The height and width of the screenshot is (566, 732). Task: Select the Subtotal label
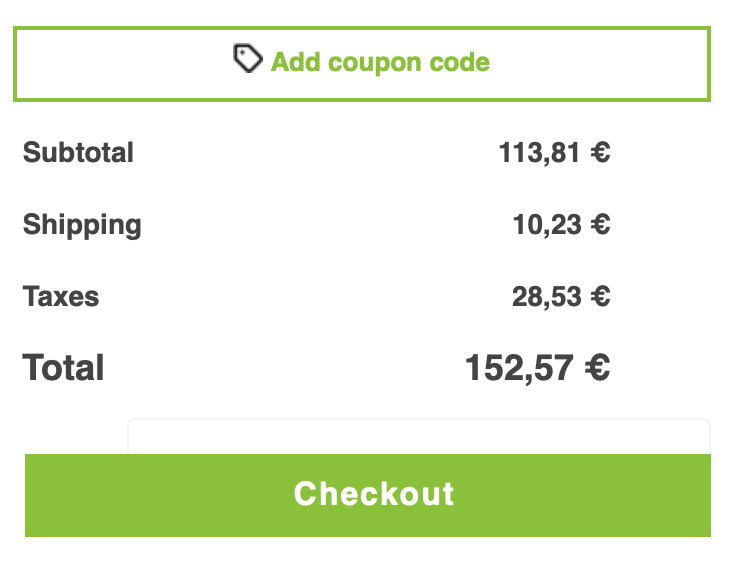pyautogui.click(x=78, y=152)
